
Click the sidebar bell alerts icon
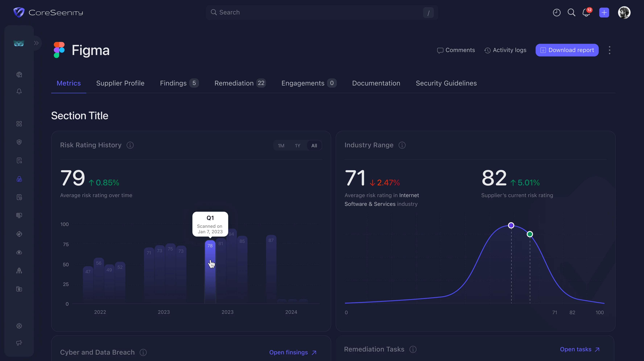point(19,91)
